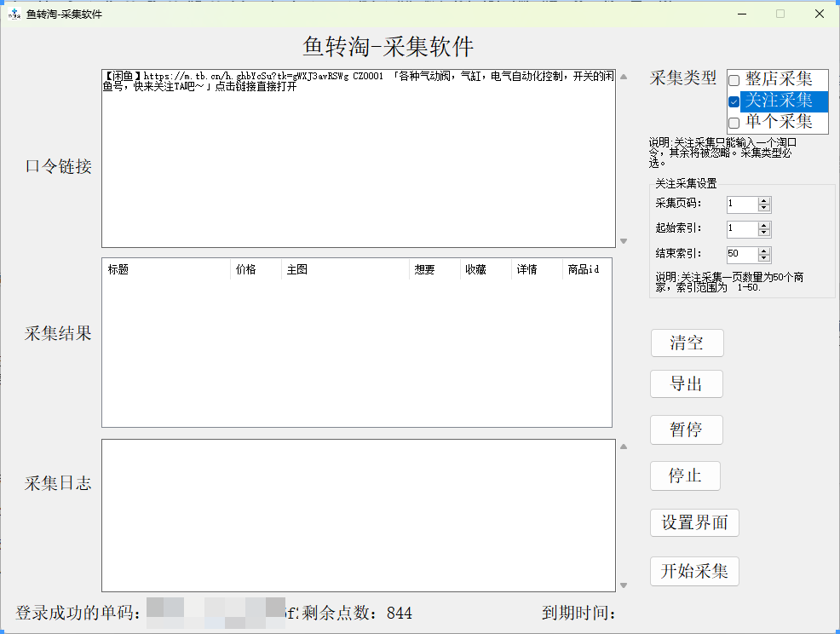Sort by 标题 column header

(167, 269)
